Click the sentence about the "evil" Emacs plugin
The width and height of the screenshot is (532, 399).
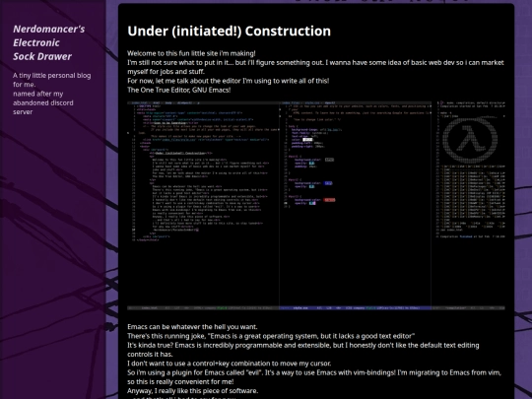[x=314, y=377]
